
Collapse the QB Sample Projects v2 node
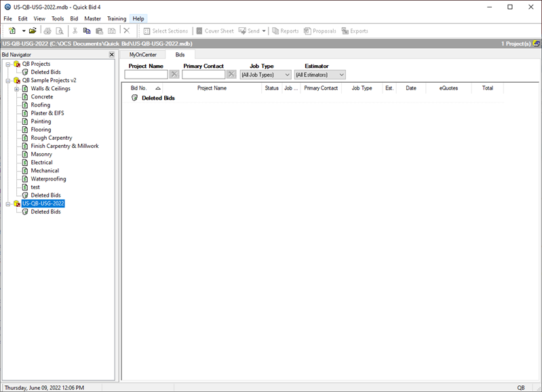pos(8,81)
